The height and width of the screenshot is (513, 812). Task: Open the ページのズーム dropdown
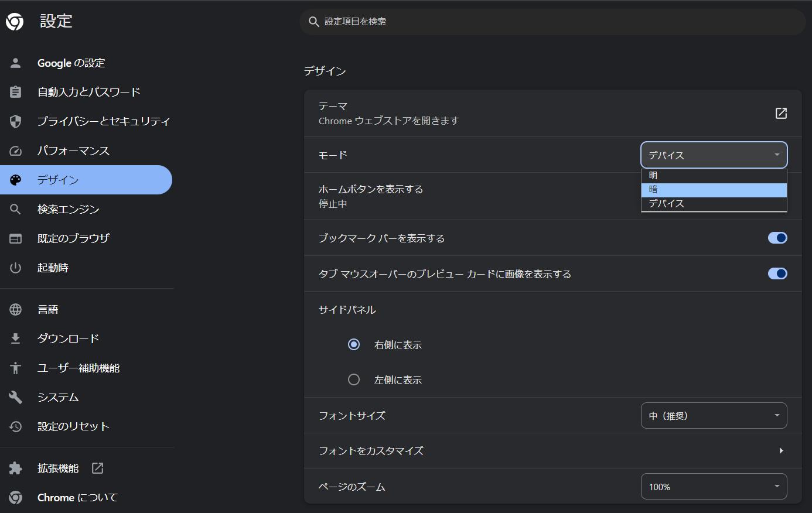714,487
